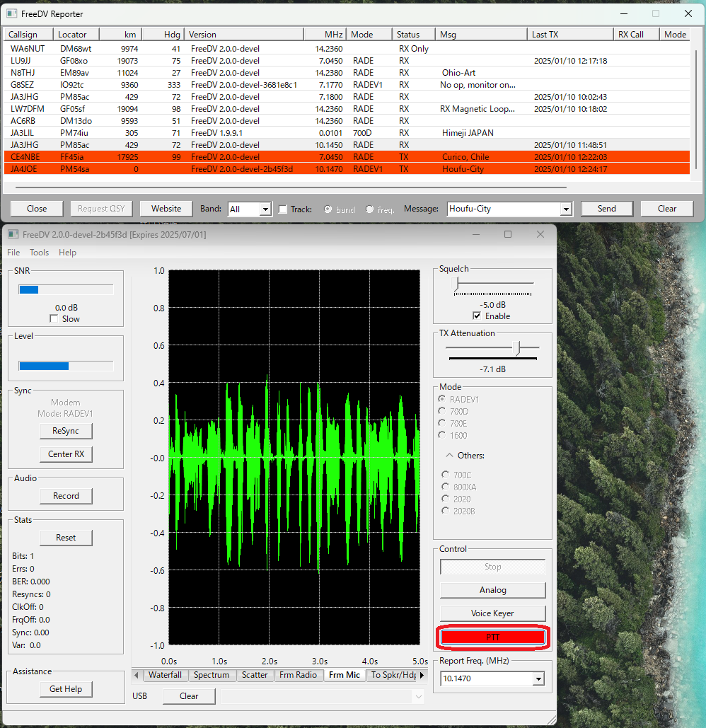The width and height of the screenshot is (706, 728).
Task: Toggle the Squelch Enable checkbox
Action: [477, 316]
